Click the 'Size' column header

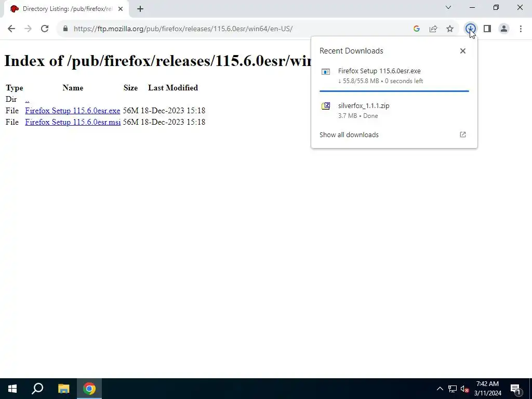[130, 88]
